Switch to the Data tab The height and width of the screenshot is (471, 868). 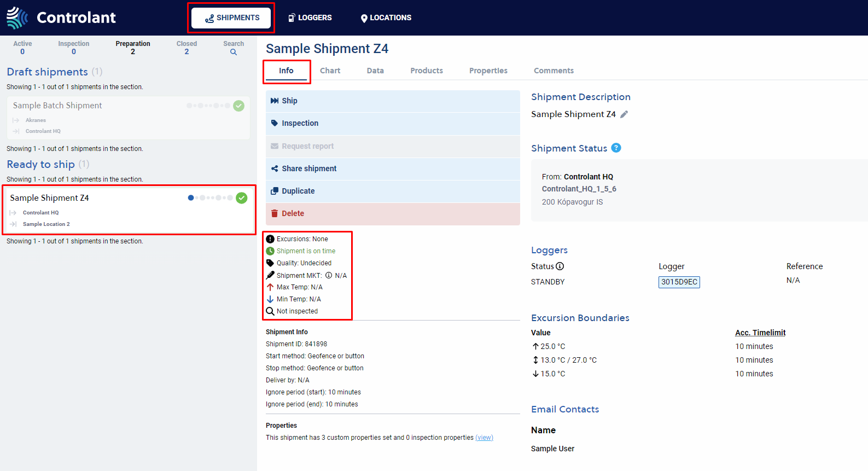tap(375, 71)
